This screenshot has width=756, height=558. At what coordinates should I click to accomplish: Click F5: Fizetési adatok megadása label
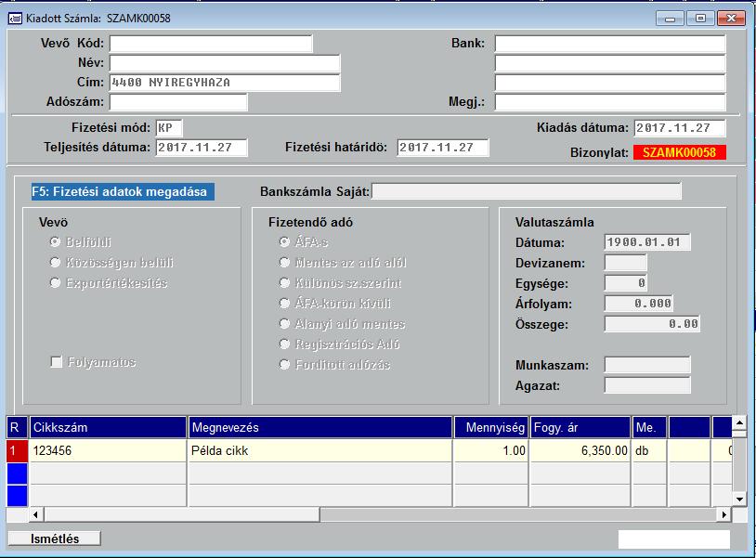(x=123, y=191)
